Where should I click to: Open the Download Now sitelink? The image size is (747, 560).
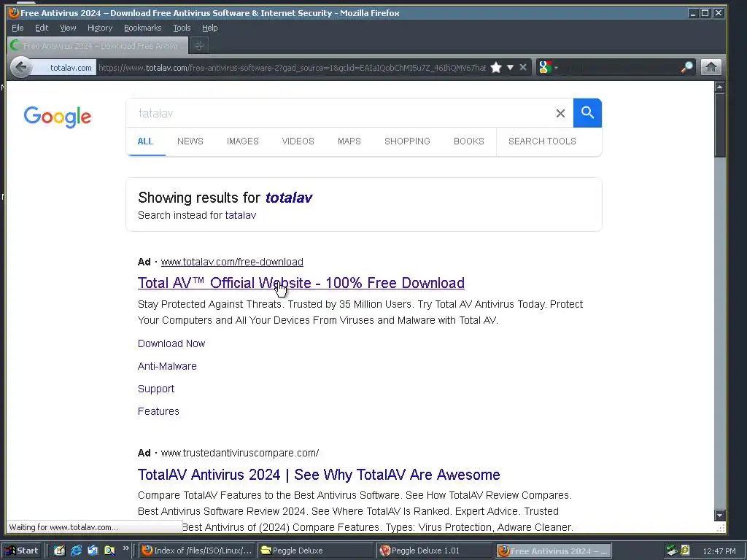click(x=171, y=344)
